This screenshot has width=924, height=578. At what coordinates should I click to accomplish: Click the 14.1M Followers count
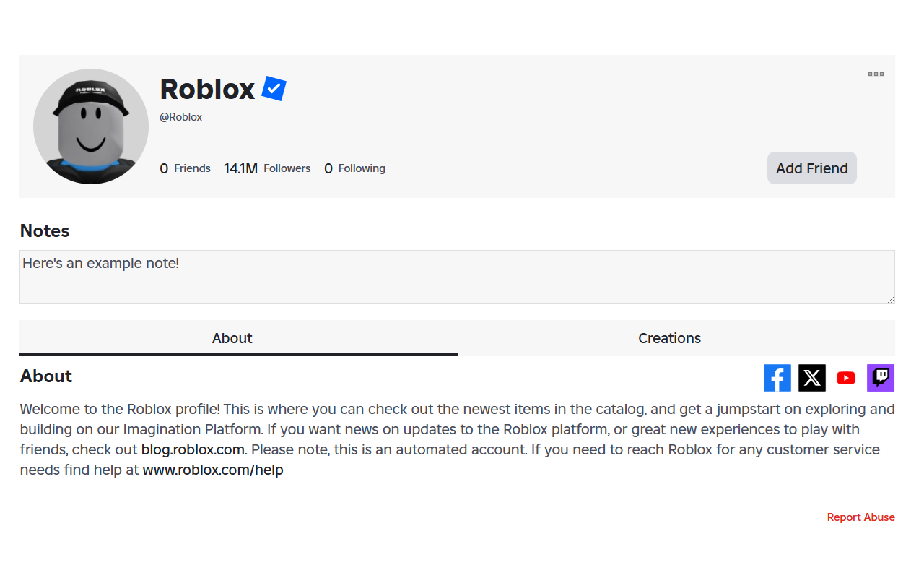(267, 168)
